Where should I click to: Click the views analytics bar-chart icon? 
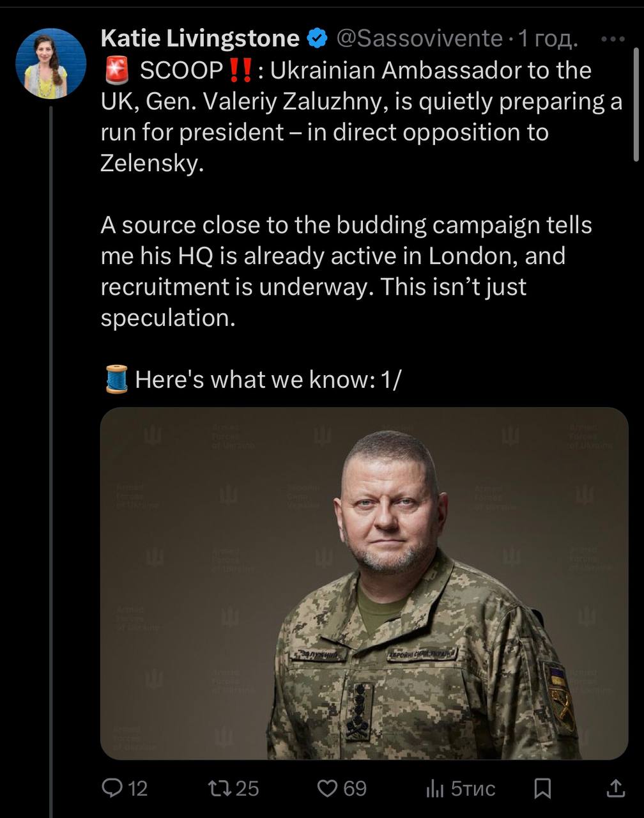434,788
